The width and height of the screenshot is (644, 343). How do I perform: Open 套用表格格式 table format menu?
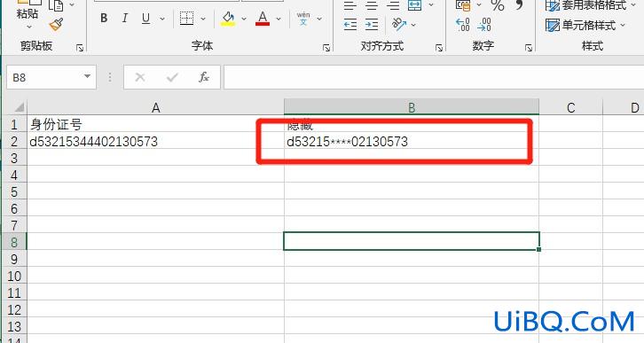(x=591, y=5)
